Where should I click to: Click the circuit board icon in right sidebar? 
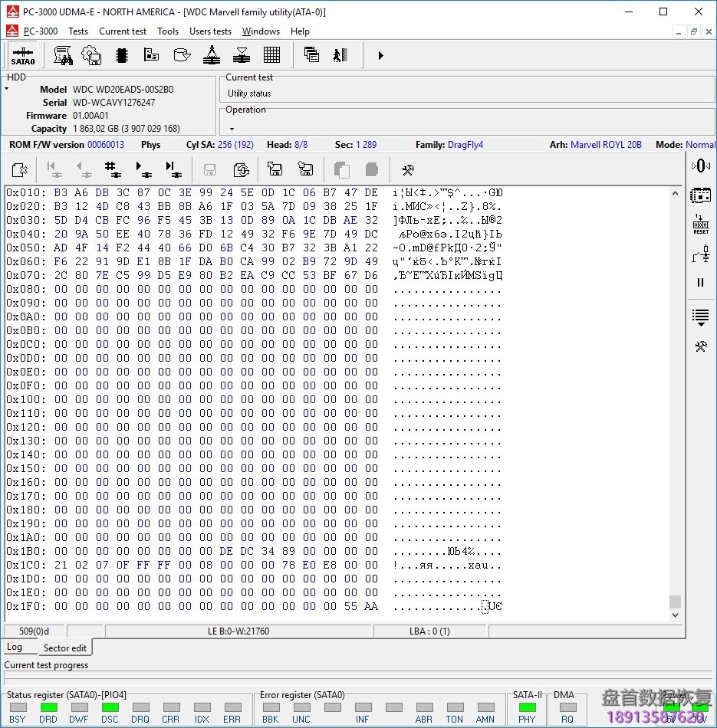click(700, 195)
